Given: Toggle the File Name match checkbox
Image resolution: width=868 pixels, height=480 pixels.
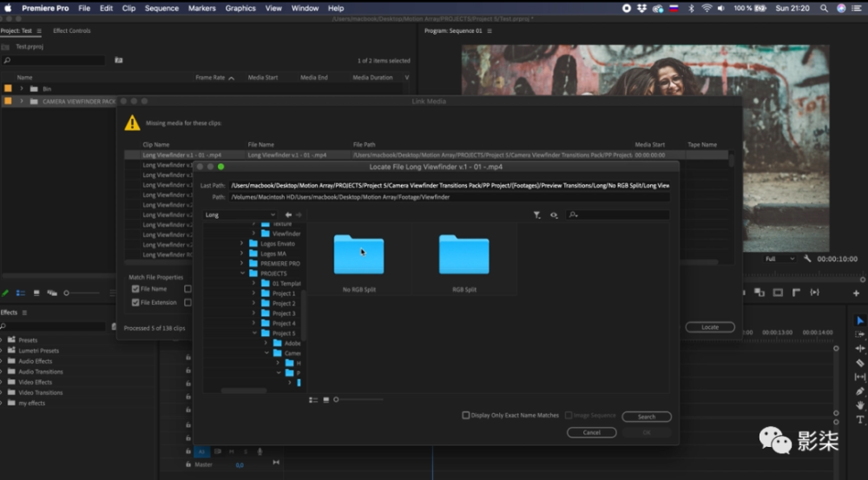Looking at the screenshot, I should [135, 289].
